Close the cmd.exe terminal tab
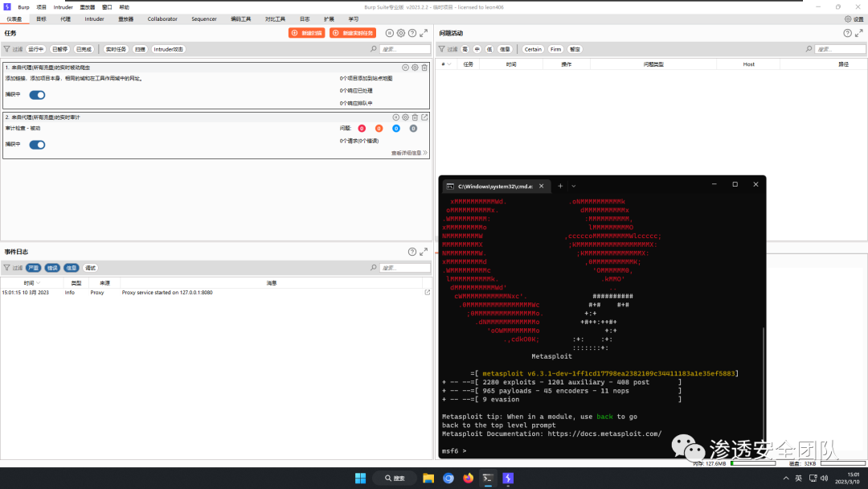This screenshot has height=489, width=868. pos(542,186)
